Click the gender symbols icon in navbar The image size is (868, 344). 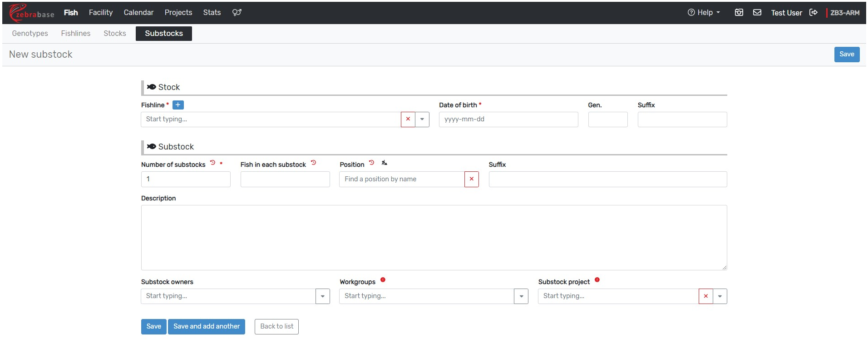[x=237, y=13]
